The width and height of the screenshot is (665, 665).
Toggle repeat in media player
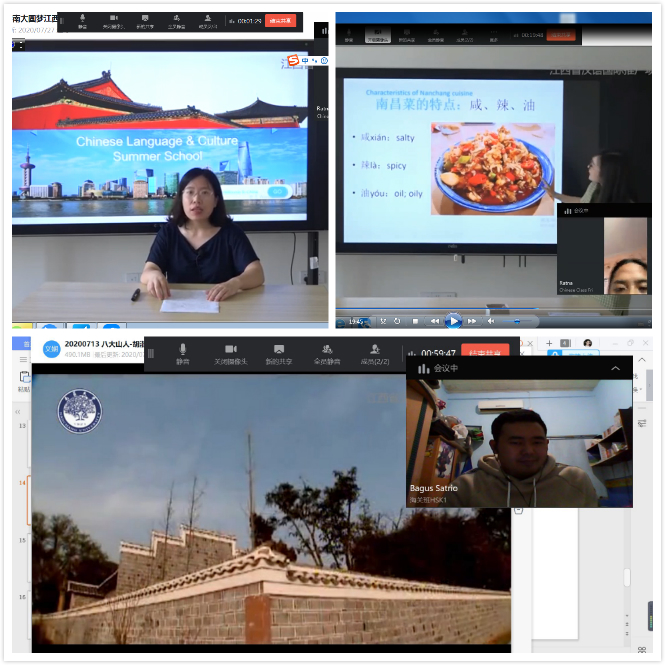pos(397,321)
